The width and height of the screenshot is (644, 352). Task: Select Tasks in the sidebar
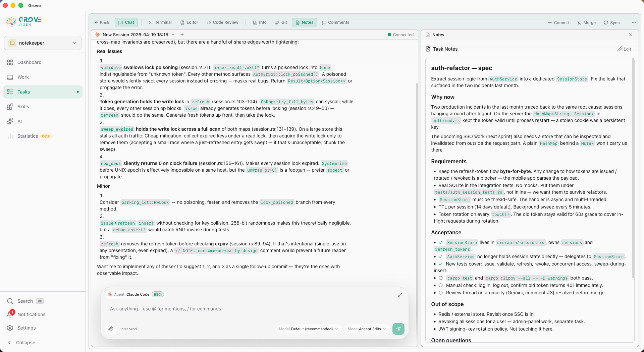click(x=43, y=92)
